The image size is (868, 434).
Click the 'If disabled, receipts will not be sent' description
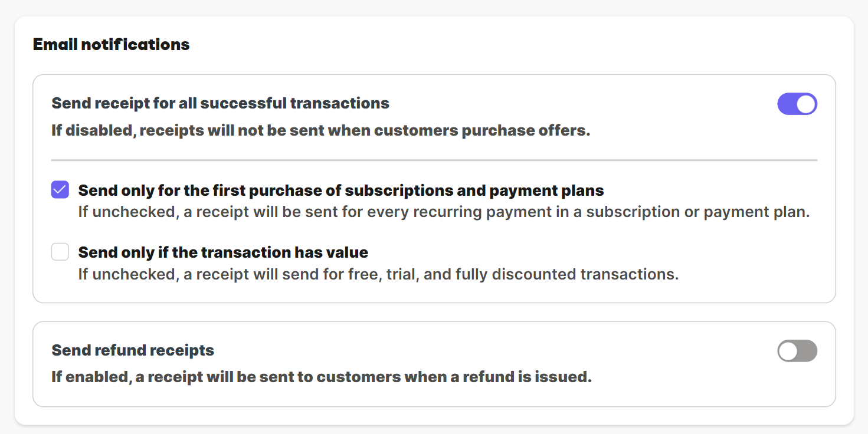[320, 130]
